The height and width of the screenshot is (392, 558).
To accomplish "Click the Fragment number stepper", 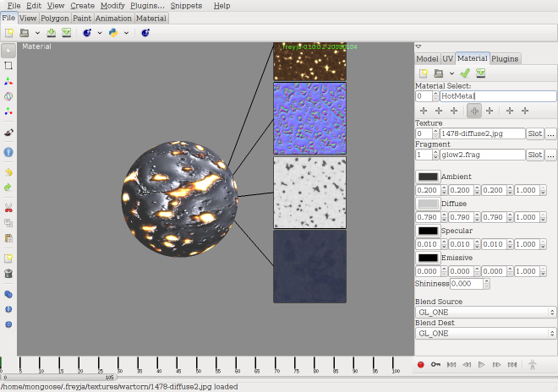I will 435,155.
